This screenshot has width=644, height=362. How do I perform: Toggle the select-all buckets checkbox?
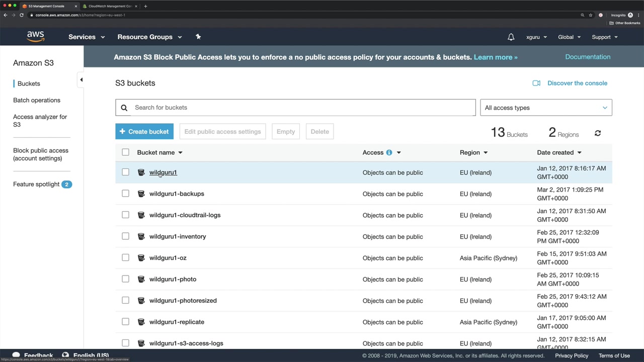(x=125, y=152)
